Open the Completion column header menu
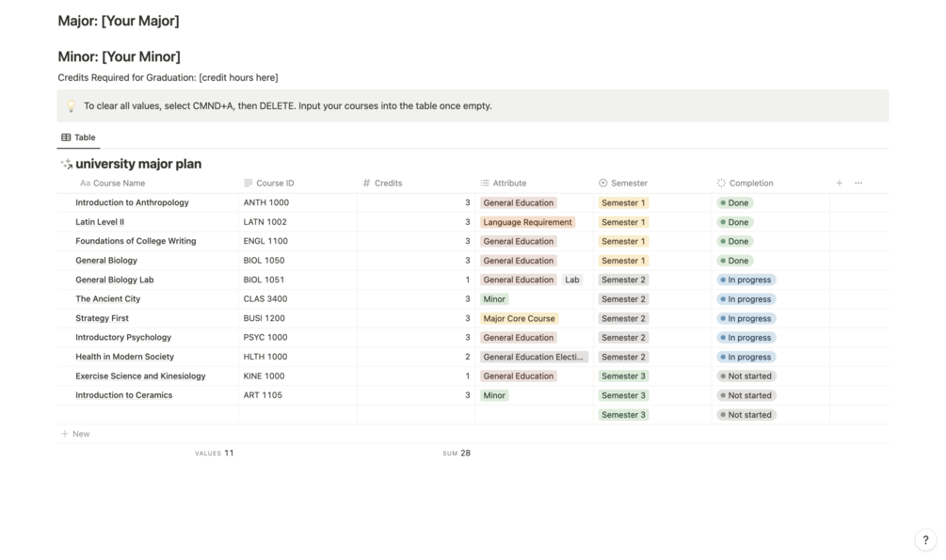Viewport: 946px width, 560px height. (x=746, y=183)
